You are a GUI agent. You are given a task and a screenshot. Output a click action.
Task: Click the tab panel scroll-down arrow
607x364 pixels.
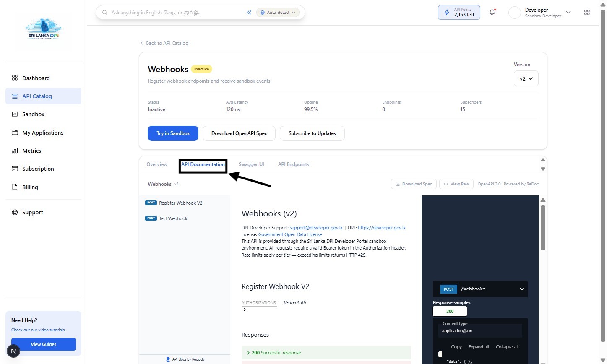pos(543,169)
